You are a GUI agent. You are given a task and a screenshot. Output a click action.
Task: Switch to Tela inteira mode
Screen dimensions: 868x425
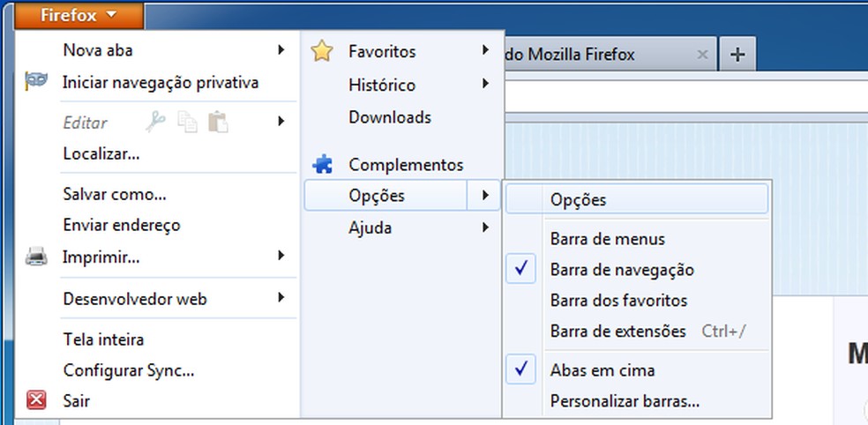pyautogui.click(x=103, y=339)
